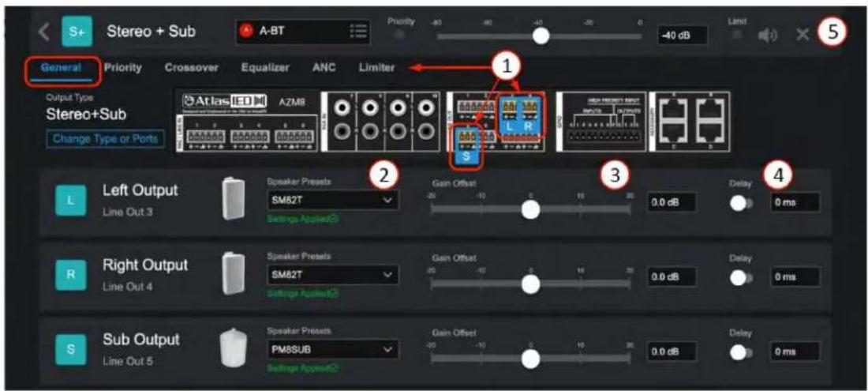Click Settings Applied link under Sub Output
Screen dimensions: 868x391
click(303, 368)
